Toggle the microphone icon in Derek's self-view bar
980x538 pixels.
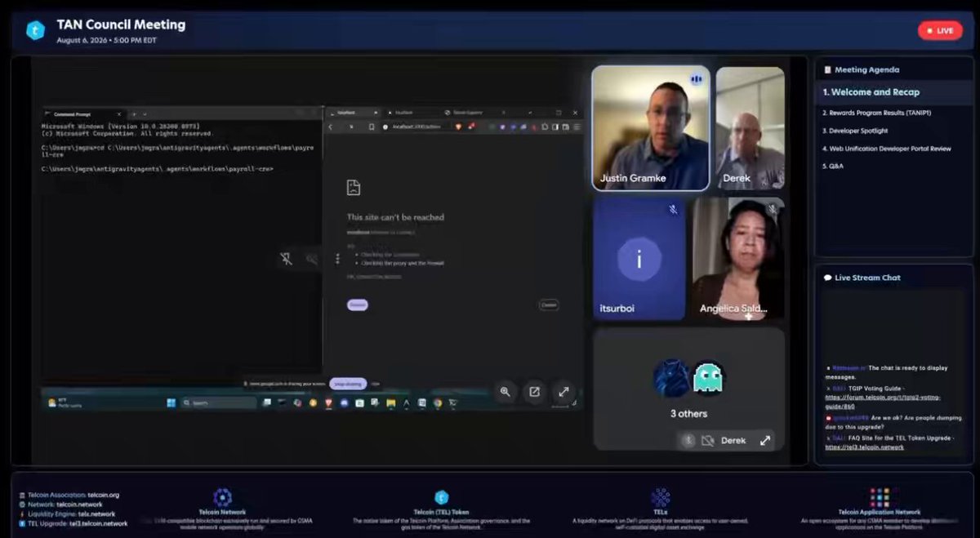[688, 441]
